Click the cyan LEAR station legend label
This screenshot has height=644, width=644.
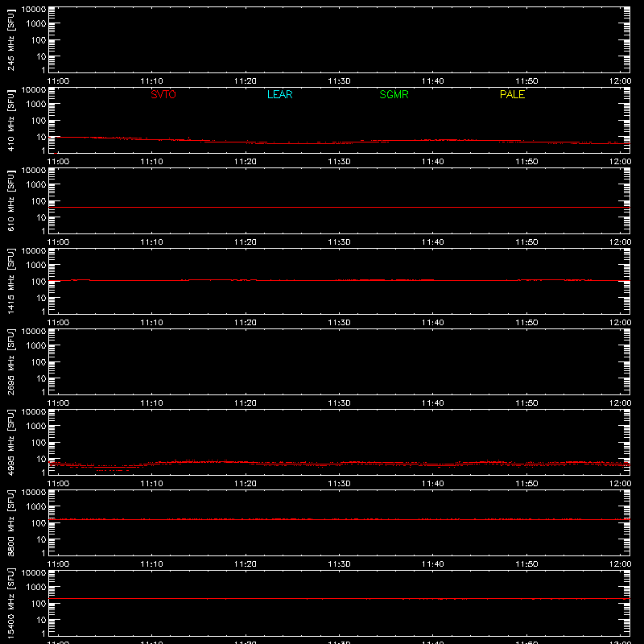(x=279, y=94)
